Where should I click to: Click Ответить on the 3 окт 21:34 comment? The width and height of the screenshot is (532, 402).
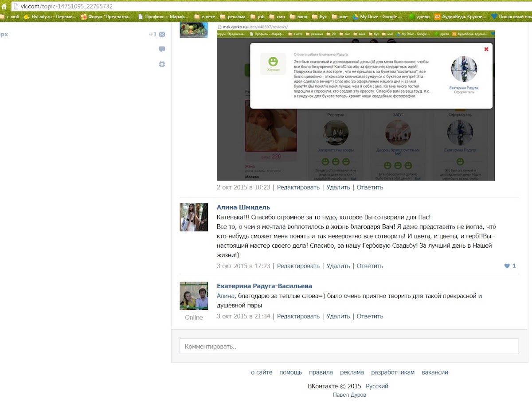click(x=370, y=316)
